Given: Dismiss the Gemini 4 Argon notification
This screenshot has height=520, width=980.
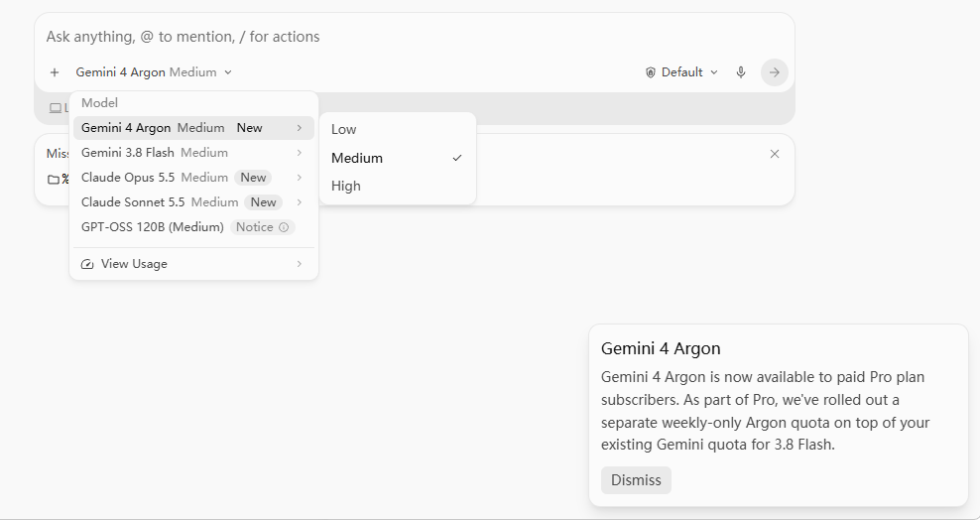Looking at the screenshot, I should pyautogui.click(x=636, y=480).
